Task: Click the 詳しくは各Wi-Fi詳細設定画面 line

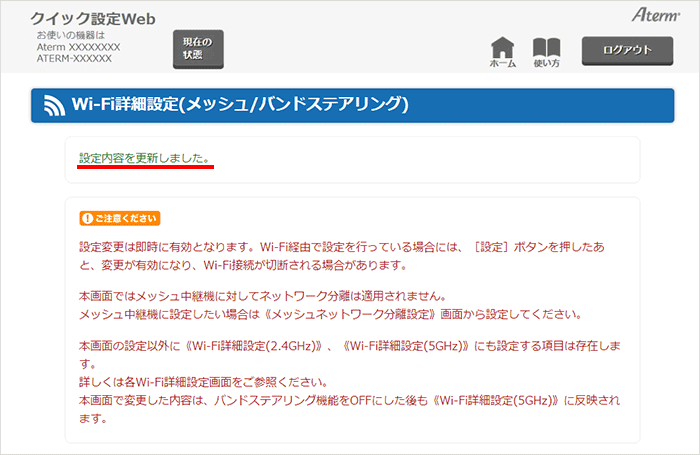Action: (203, 382)
